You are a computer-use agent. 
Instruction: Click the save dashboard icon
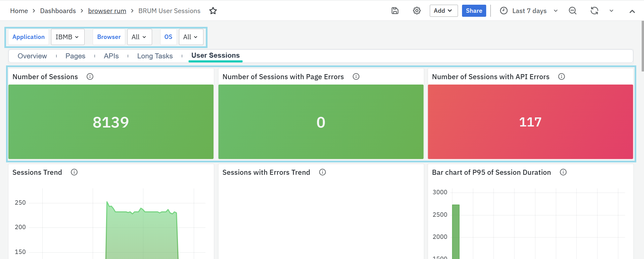(395, 11)
